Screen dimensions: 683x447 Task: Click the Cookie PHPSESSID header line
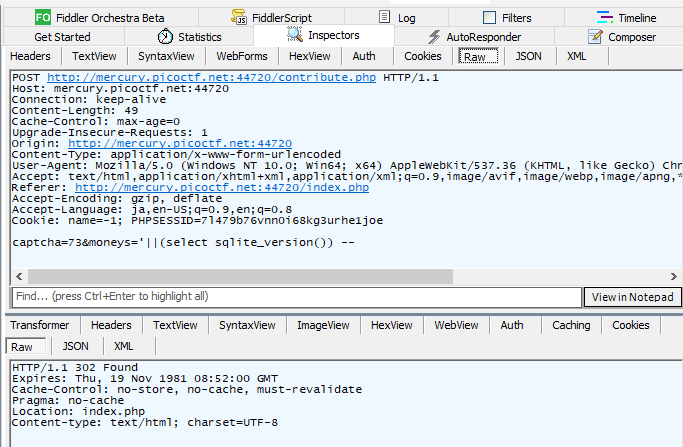point(197,220)
